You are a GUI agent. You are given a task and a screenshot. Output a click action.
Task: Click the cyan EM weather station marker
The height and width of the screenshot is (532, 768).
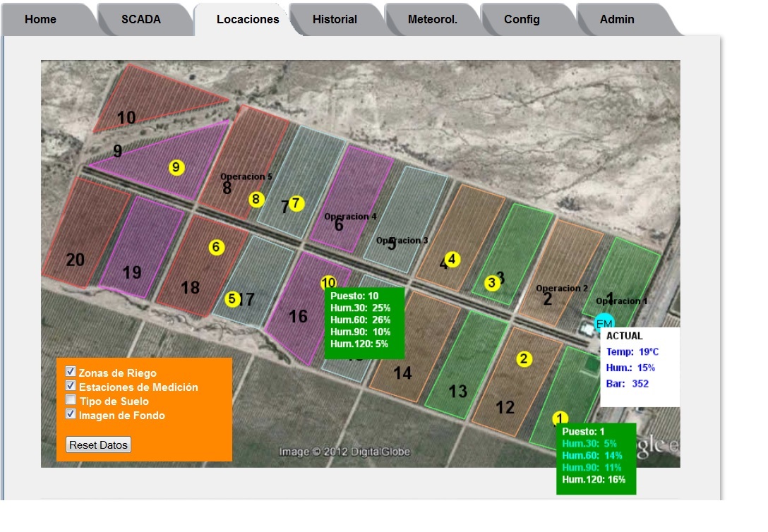tap(604, 323)
